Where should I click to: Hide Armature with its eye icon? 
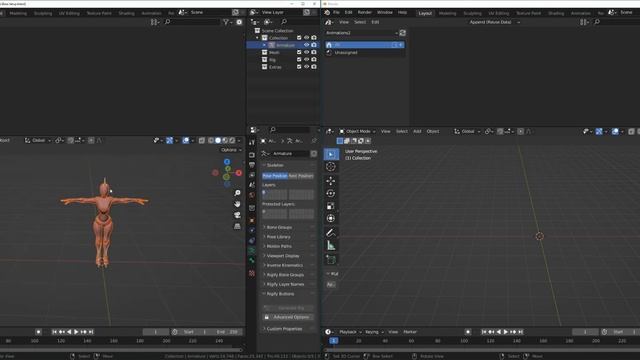(306, 45)
